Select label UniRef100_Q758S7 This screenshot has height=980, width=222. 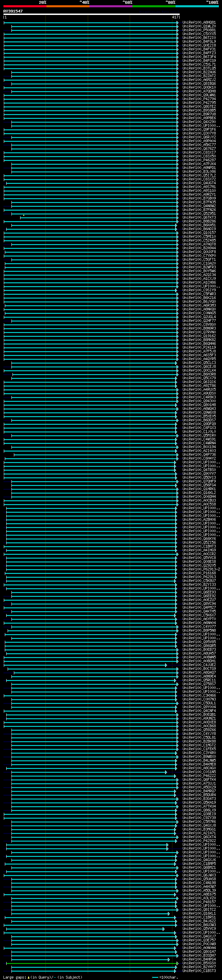[199, 685]
